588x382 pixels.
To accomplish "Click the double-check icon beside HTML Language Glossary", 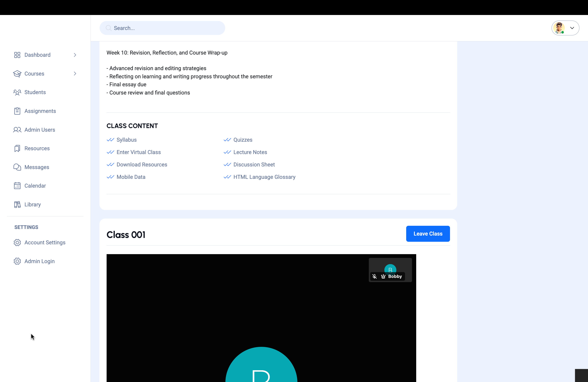I will click(x=227, y=177).
